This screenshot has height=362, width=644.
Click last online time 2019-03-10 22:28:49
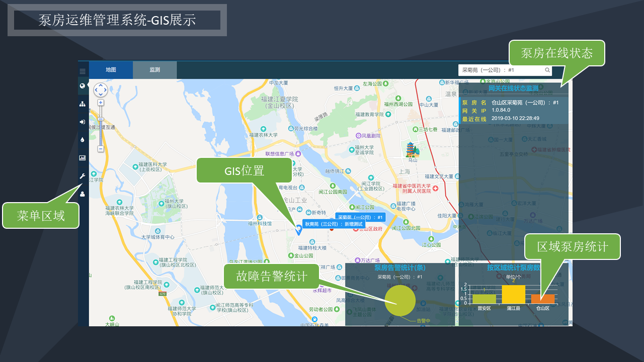click(x=515, y=118)
